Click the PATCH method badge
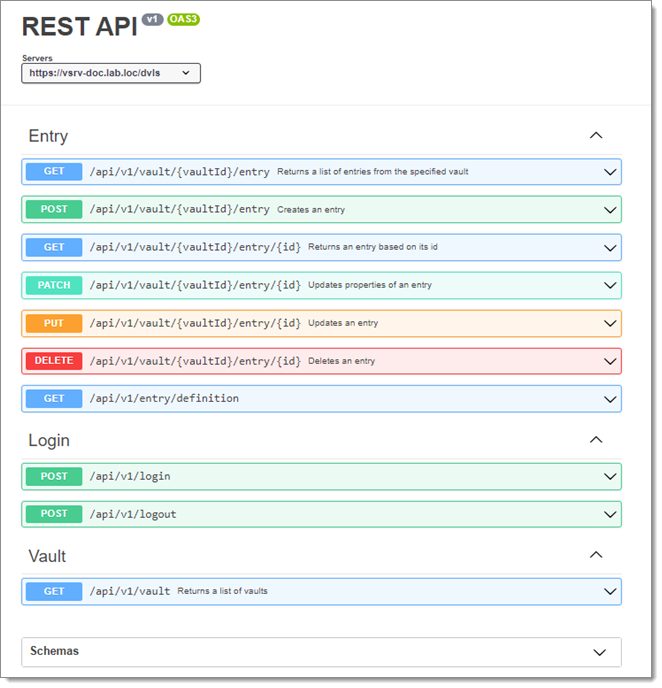The image size is (662, 688). 54,285
